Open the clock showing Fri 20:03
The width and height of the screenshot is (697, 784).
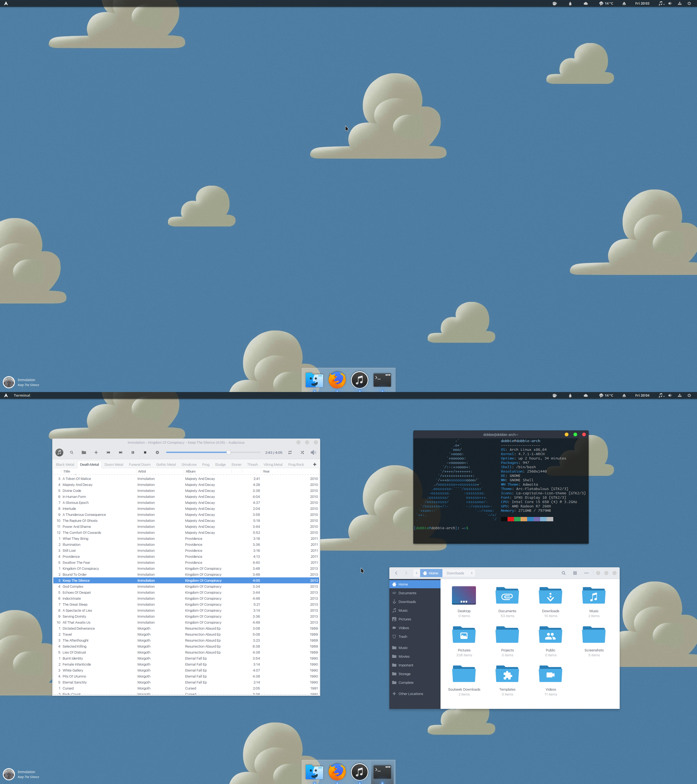(x=642, y=4)
